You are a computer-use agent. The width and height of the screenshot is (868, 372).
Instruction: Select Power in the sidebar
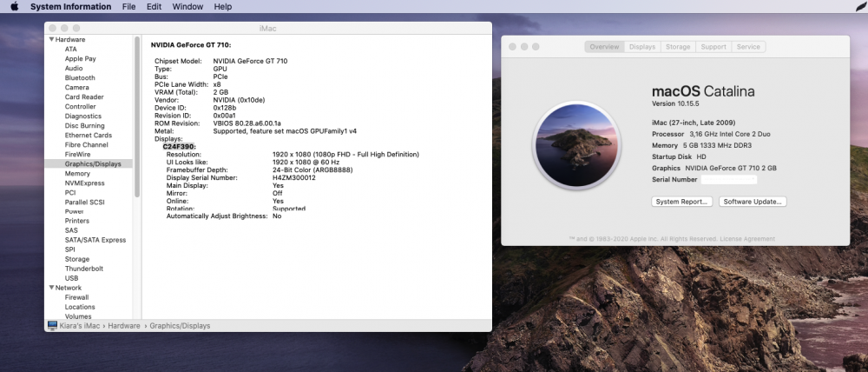[x=74, y=211]
